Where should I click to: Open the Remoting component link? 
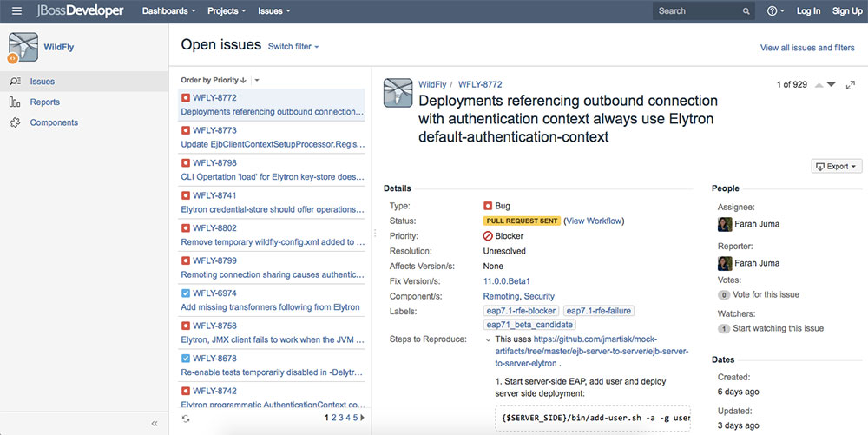pos(501,296)
